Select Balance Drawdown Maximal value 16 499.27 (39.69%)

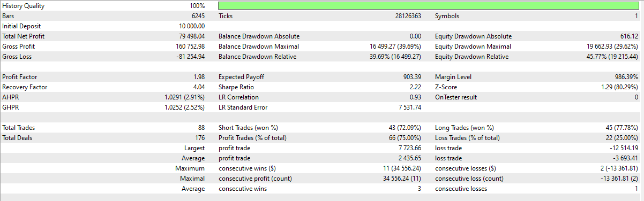395,47
